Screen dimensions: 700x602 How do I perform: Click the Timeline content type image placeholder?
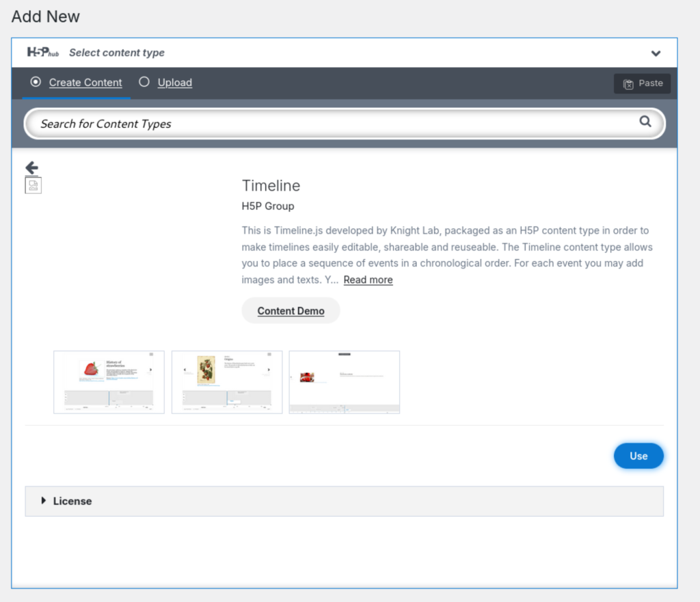tap(33, 185)
